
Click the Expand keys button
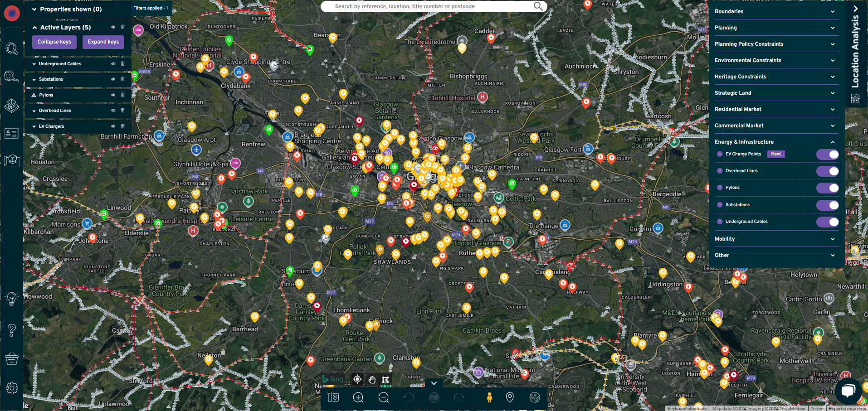[103, 42]
